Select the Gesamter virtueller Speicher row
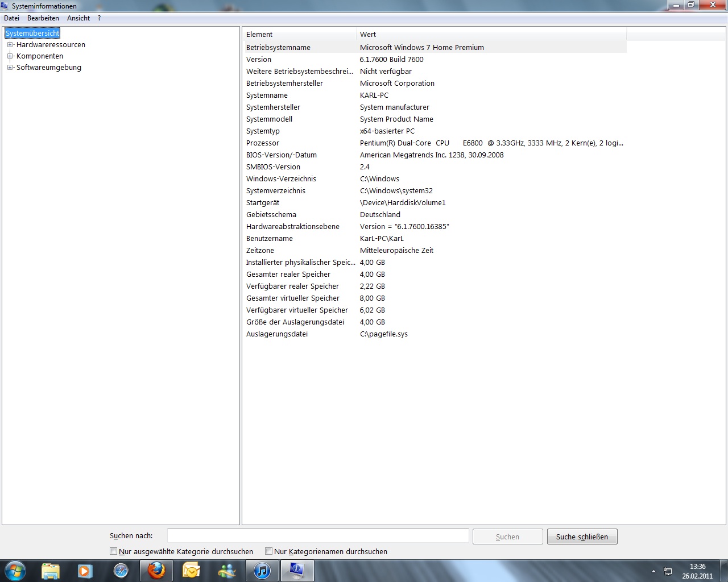Screen dimensions: 728x582 pos(435,298)
